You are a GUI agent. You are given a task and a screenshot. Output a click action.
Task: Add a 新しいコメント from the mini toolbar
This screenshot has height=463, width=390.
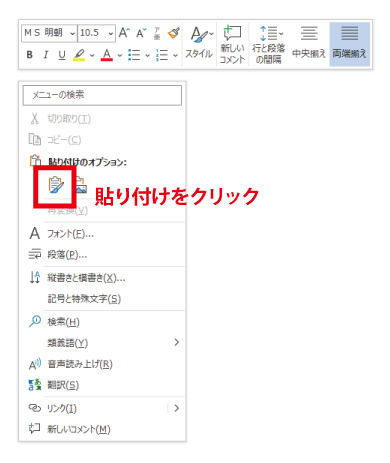coord(232,44)
